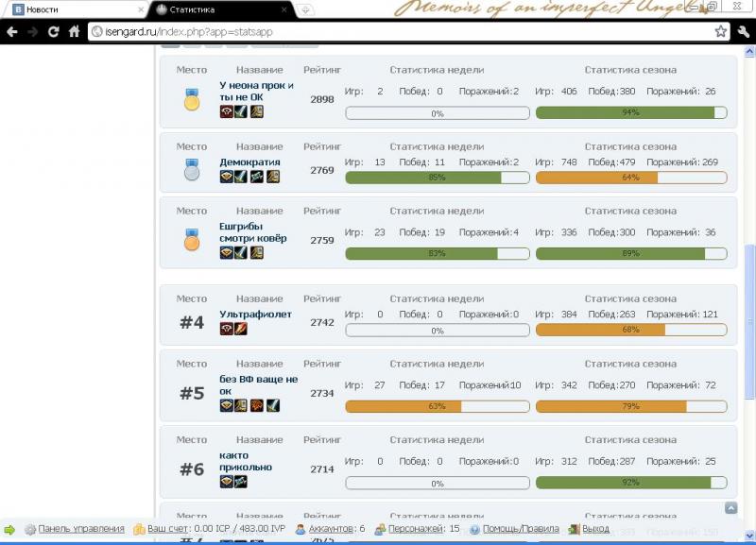Click the gold medal for first place
This screenshot has width=756, height=545.
click(192, 99)
